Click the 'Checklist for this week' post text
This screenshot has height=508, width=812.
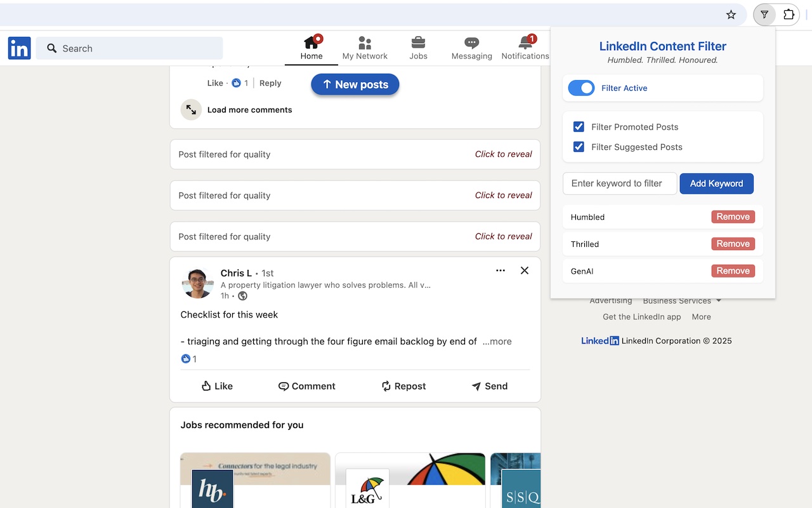tap(230, 315)
